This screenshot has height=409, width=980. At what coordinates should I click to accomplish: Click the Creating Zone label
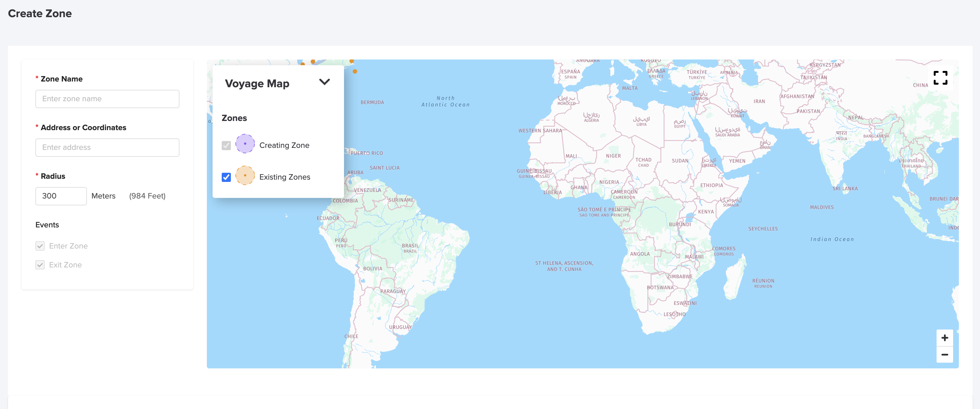284,146
